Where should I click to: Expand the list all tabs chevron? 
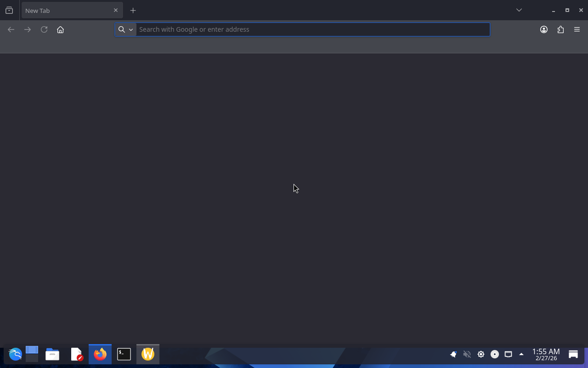coord(519,10)
